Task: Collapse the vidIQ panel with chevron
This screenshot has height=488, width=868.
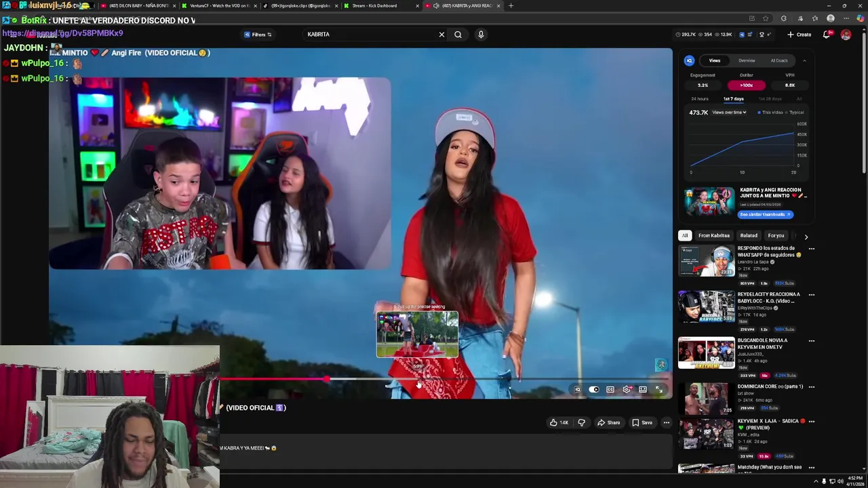Action: point(804,60)
